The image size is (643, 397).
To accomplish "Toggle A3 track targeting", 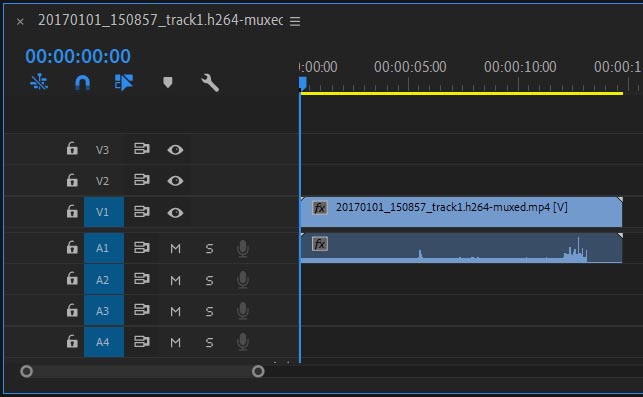I will click(x=104, y=311).
